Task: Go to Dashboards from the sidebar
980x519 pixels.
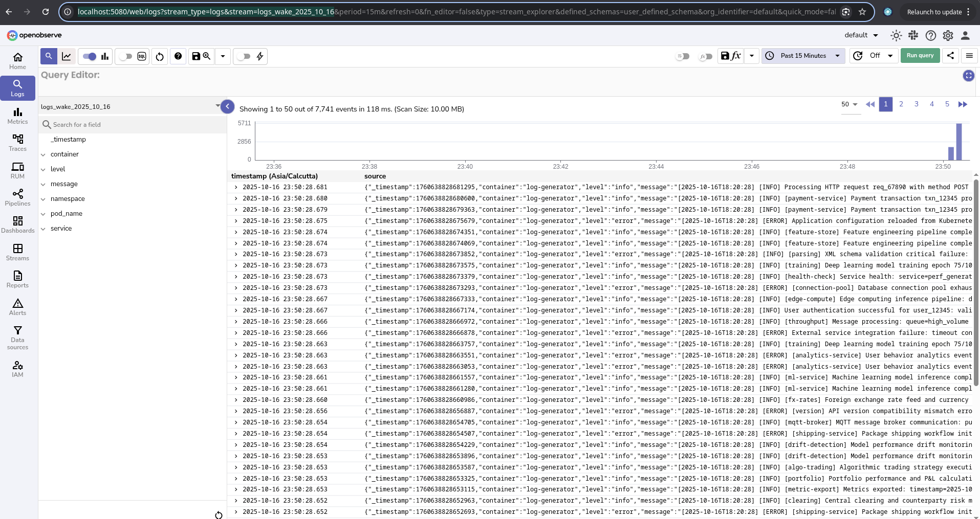Action: pos(17,224)
